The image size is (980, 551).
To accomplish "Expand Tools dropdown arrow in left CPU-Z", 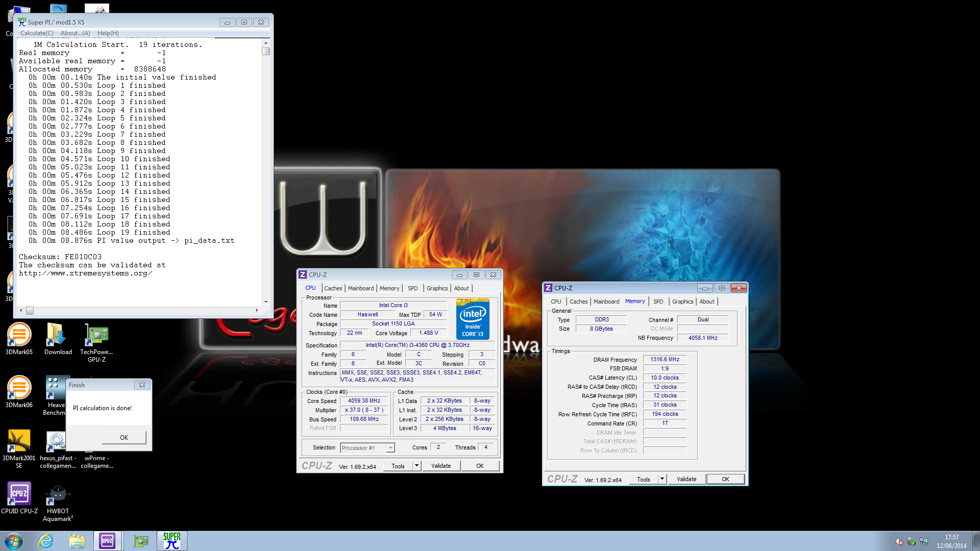I will pyautogui.click(x=416, y=466).
